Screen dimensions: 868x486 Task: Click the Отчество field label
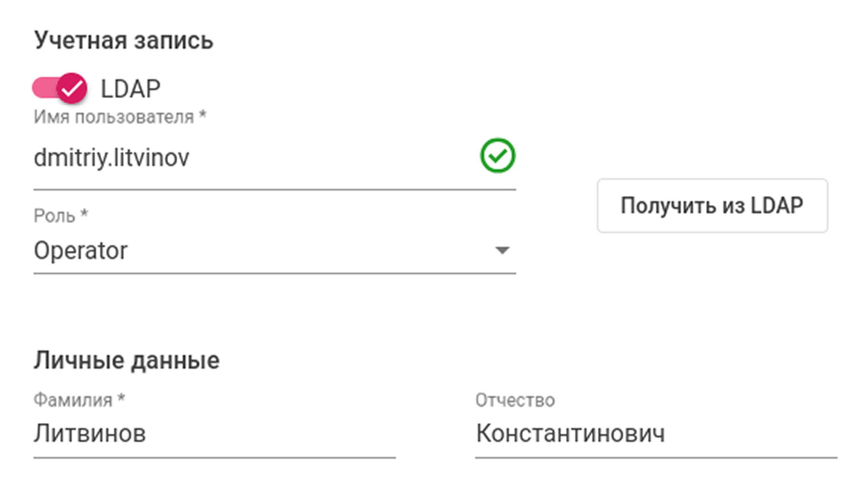515,400
